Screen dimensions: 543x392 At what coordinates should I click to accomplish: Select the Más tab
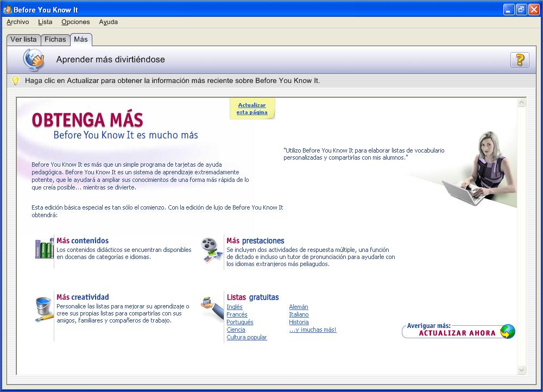[x=81, y=40]
